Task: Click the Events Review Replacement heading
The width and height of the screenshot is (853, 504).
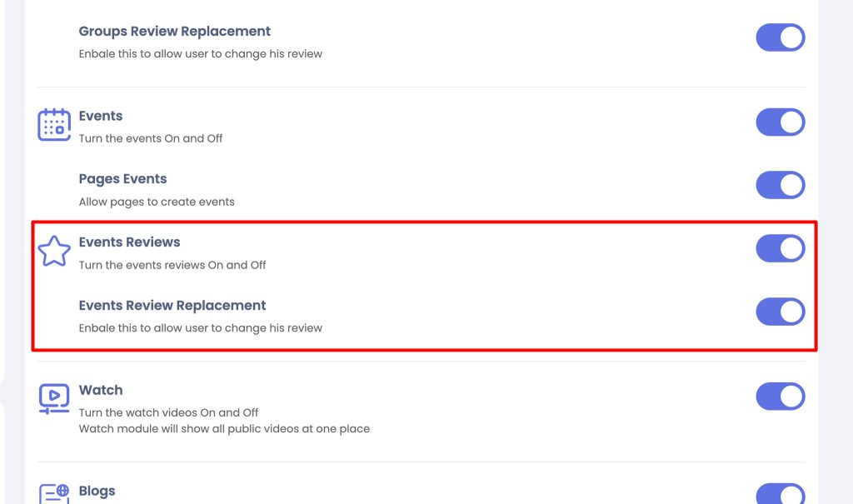Action: [172, 306]
